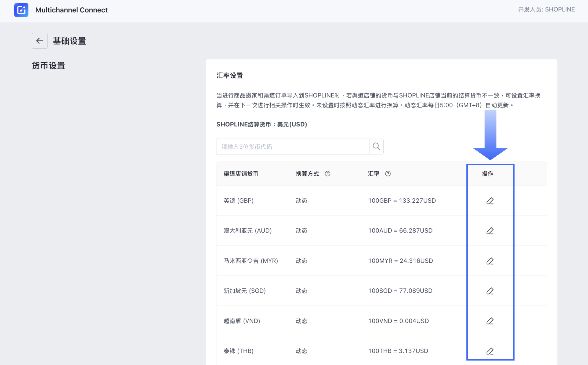Click the 100AUD = 66.287USD rate text
Viewport: 588px width, 365px height.
tap(400, 231)
